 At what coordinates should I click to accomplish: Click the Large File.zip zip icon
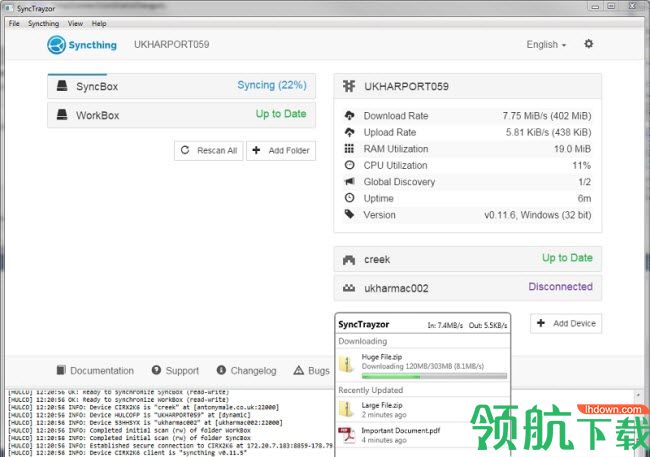[346, 409]
